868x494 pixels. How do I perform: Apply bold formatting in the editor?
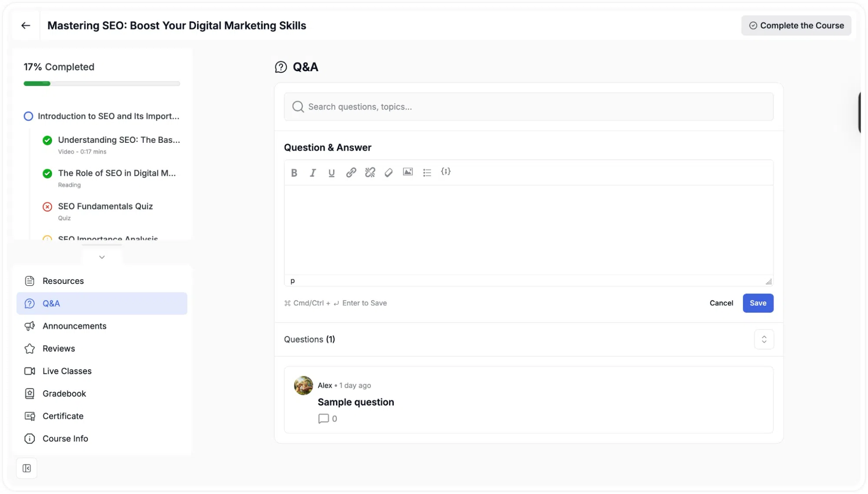[294, 172]
